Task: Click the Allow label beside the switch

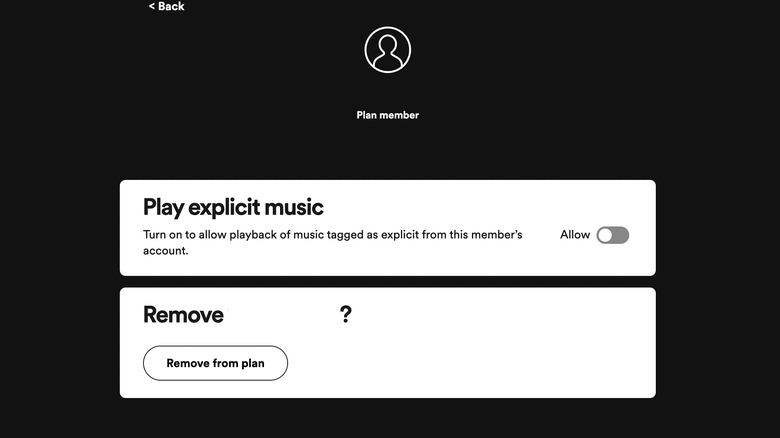Action: pos(575,235)
